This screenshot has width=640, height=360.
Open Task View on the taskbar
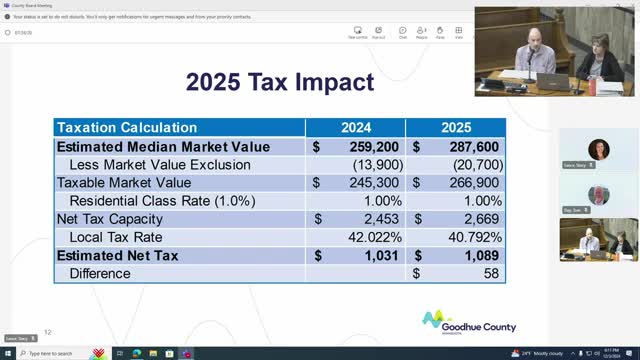(120, 353)
